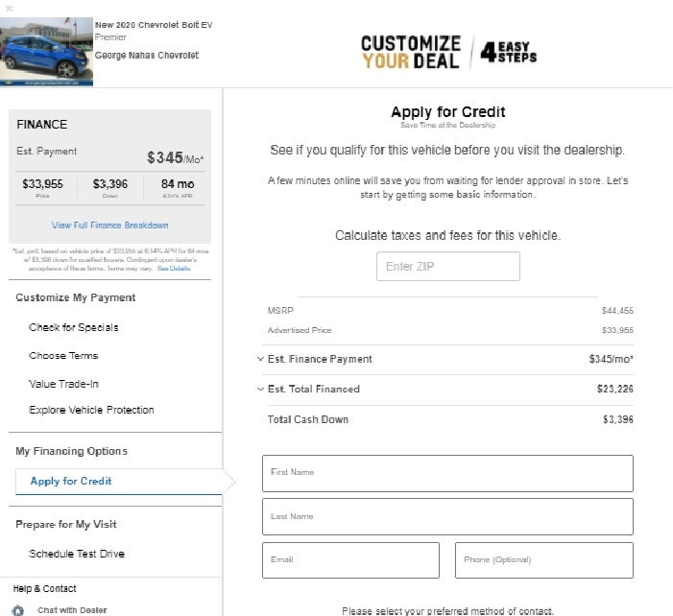Expand the Est. Total Financed chevron
Viewport: 673px width, 616px height.
tap(260, 389)
